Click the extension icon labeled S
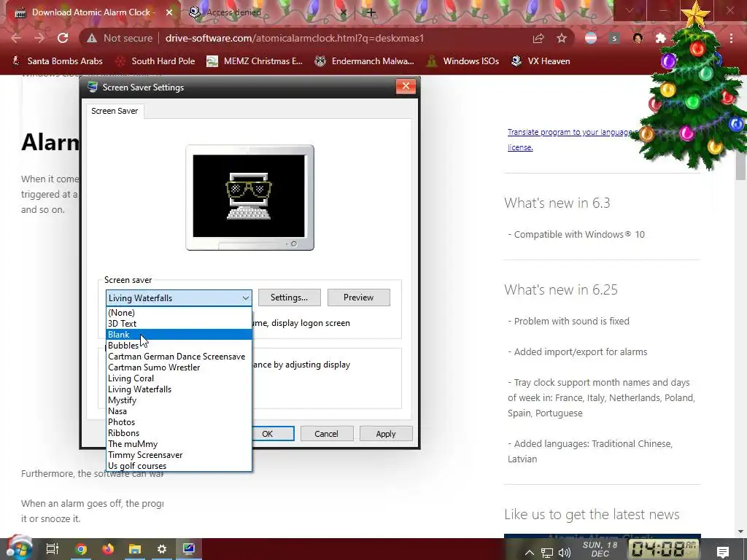This screenshot has width=747, height=560. click(614, 38)
